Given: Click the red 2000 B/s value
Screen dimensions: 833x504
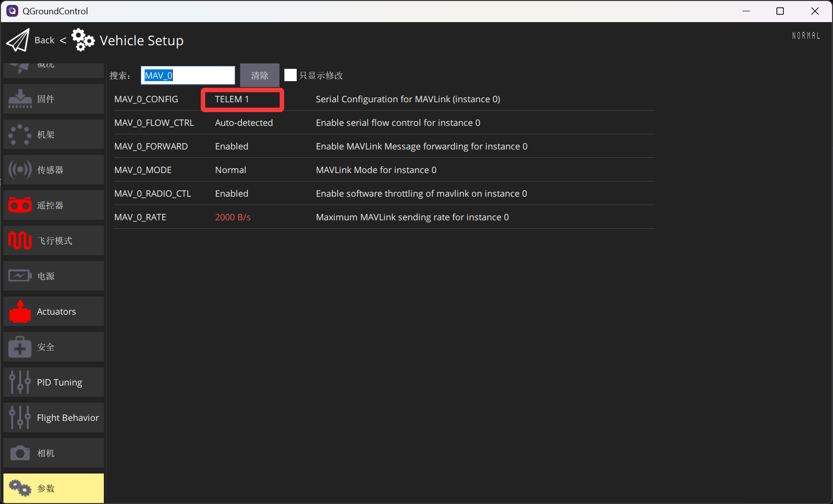Looking at the screenshot, I should click(233, 217).
